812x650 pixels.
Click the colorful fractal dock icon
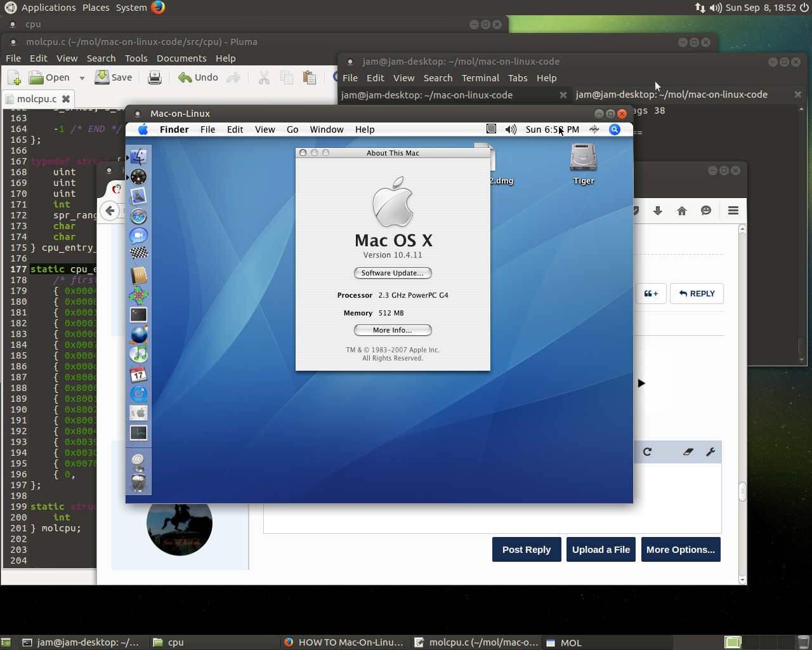click(x=139, y=295)
